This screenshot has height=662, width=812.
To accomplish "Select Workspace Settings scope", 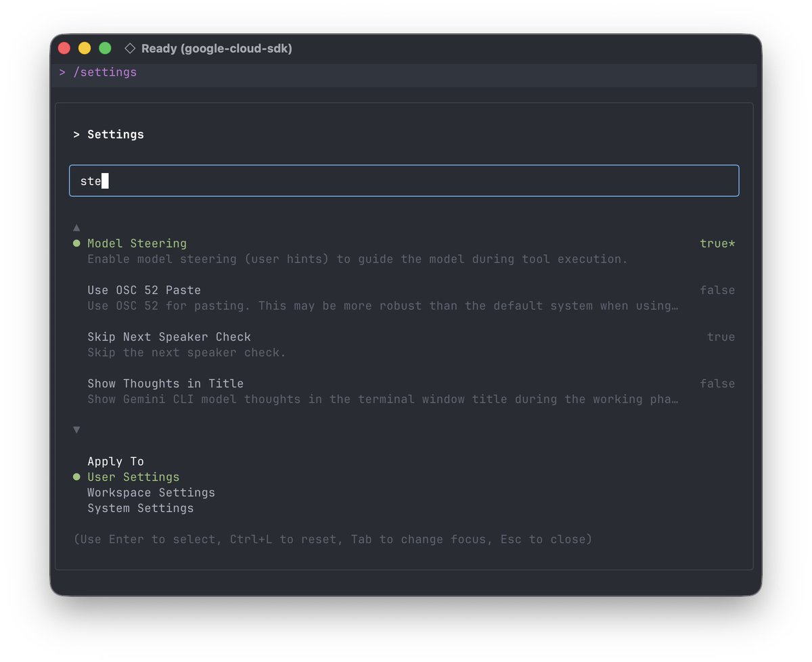I will (151, 492).
